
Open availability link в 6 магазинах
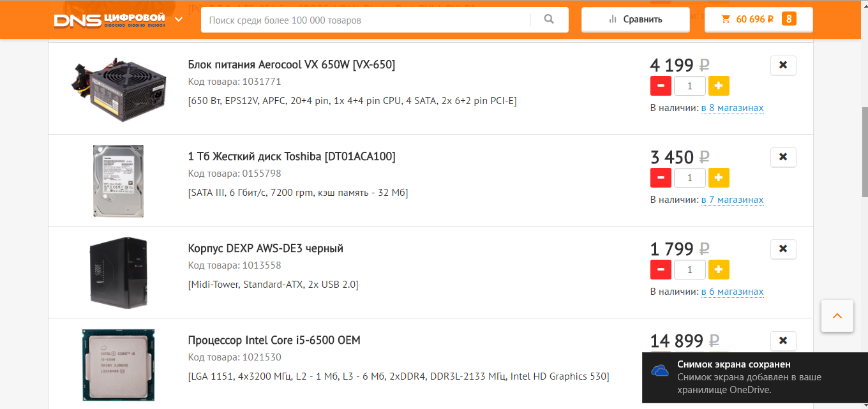(733, 292)
